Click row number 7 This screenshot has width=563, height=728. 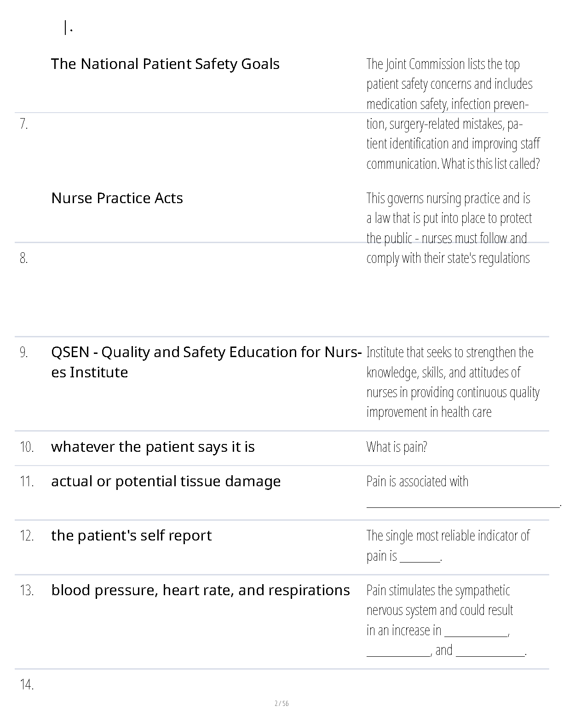(24, 124)
